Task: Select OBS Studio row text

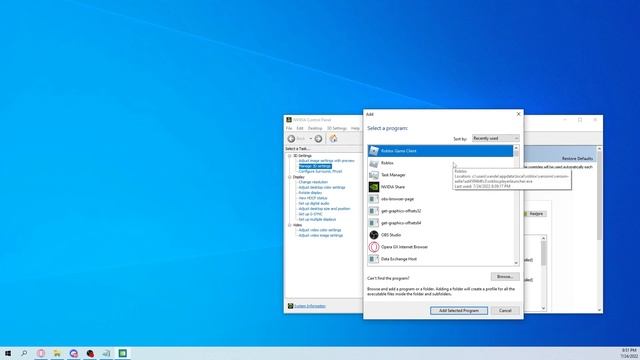Action: pos(391,235)
